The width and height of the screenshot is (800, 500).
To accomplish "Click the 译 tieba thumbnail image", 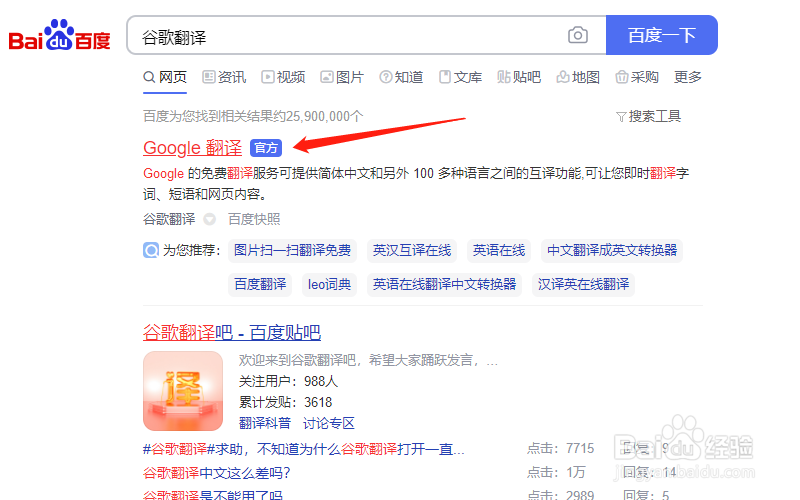I will 183,391.
